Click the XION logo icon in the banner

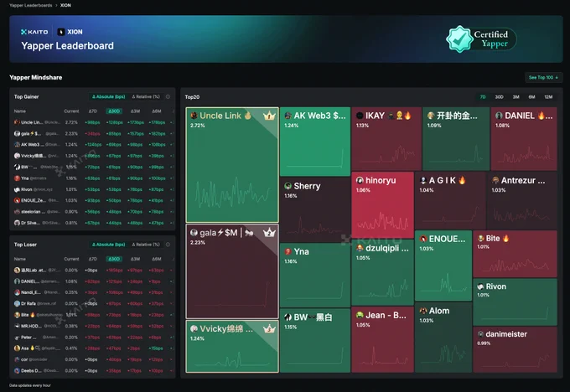pyautogui.click(x=61, y=32)
